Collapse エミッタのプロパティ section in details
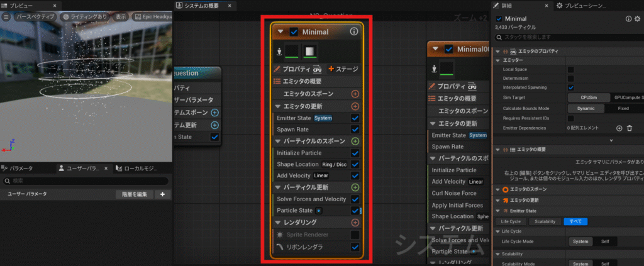 [x=498, y=52]
